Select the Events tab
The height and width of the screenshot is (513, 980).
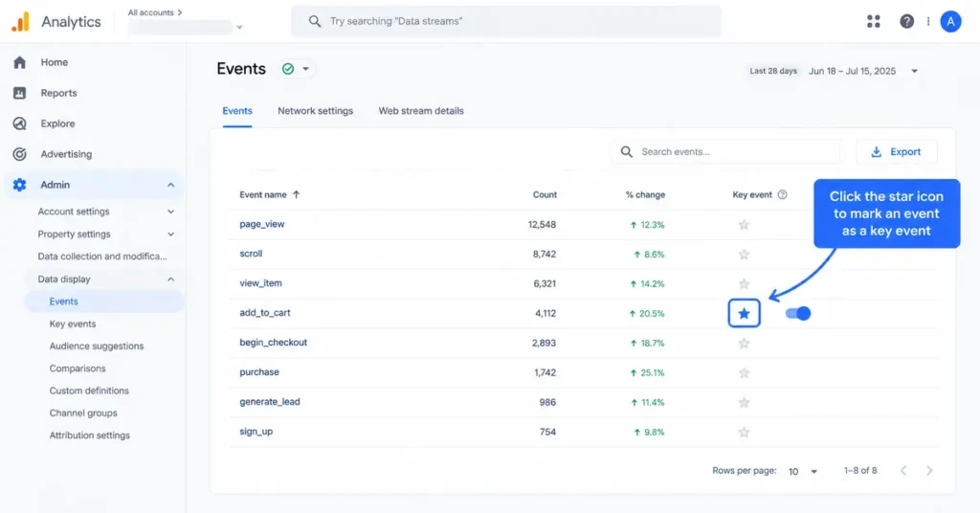(237, 111)
